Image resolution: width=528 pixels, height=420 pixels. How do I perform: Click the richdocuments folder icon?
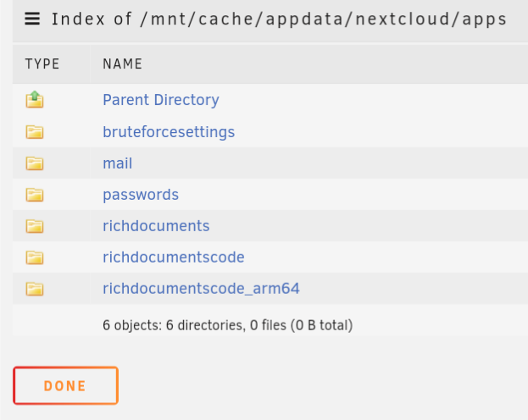coord(35,226)
